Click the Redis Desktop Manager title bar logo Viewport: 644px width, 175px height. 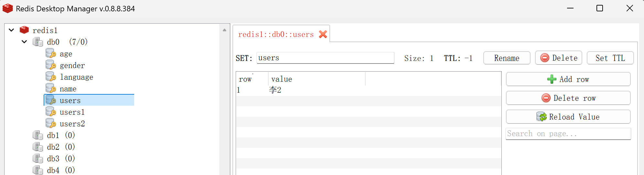point(7,8)
